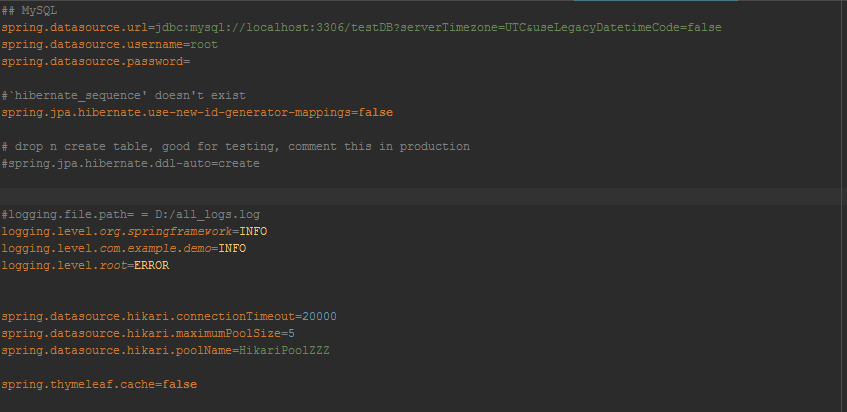Click 'false' value of use-new-id-generator-mappings
The width and height of the screenshot is (847, 412).
tap(376, 113)
